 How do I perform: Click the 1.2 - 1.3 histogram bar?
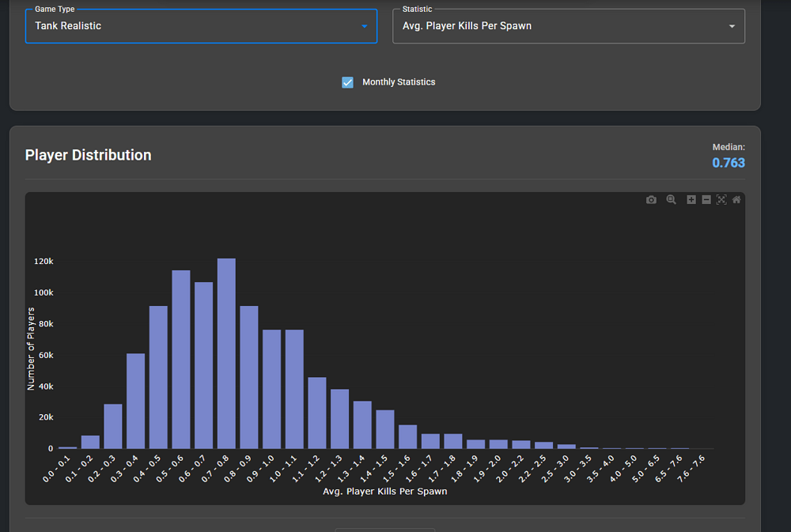coord(340,419)
